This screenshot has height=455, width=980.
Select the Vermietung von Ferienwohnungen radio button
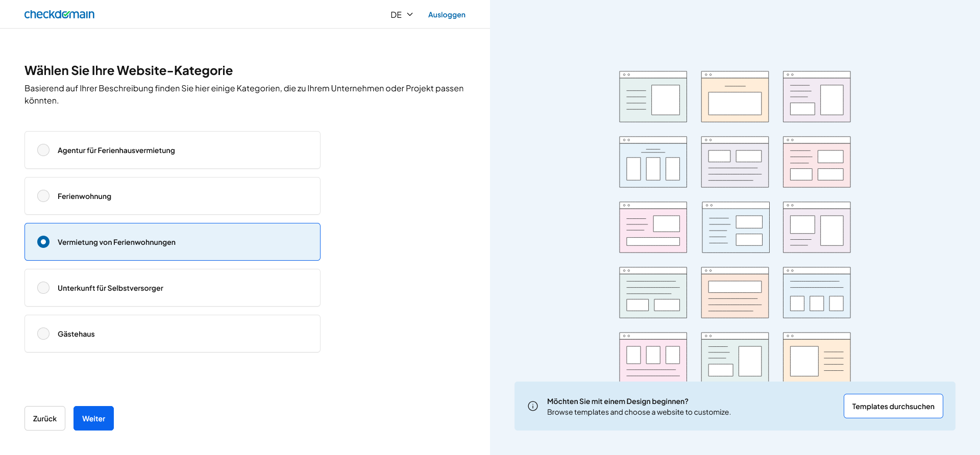tap(43, 242)
